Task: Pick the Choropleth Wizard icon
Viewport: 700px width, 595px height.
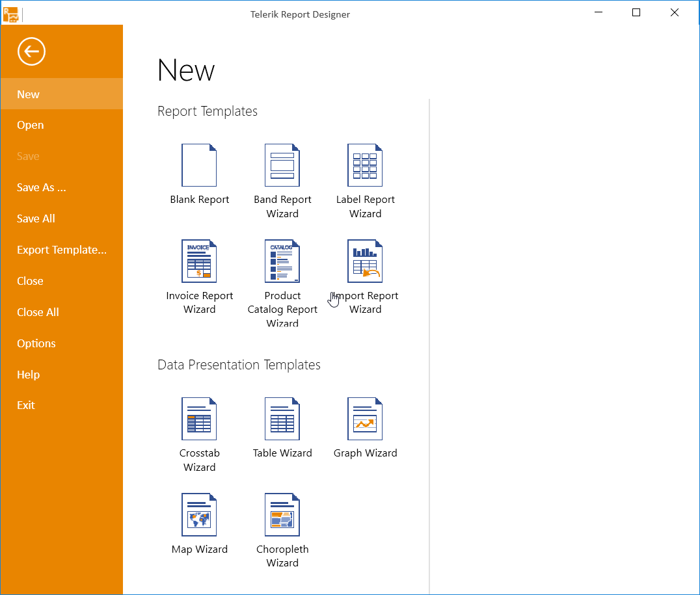Action: pos(282,514)
